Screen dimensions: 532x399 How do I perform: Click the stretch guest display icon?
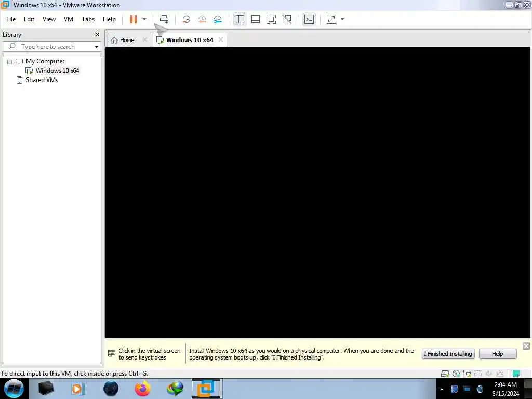(331, 19)
